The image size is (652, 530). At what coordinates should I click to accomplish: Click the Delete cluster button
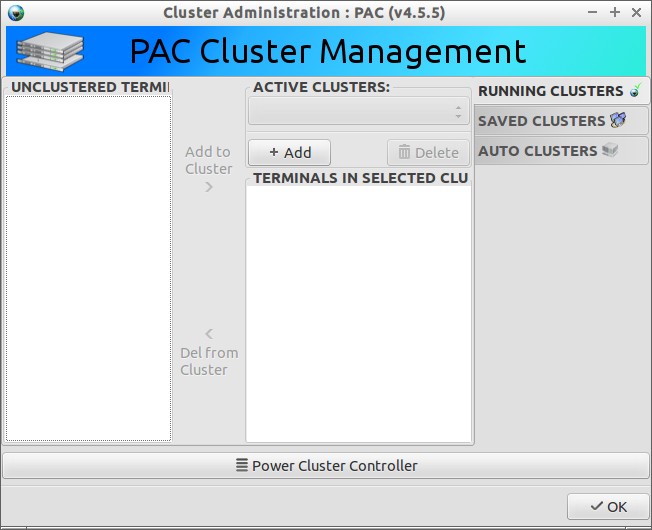pyautogui.click(x=428, y=153)
